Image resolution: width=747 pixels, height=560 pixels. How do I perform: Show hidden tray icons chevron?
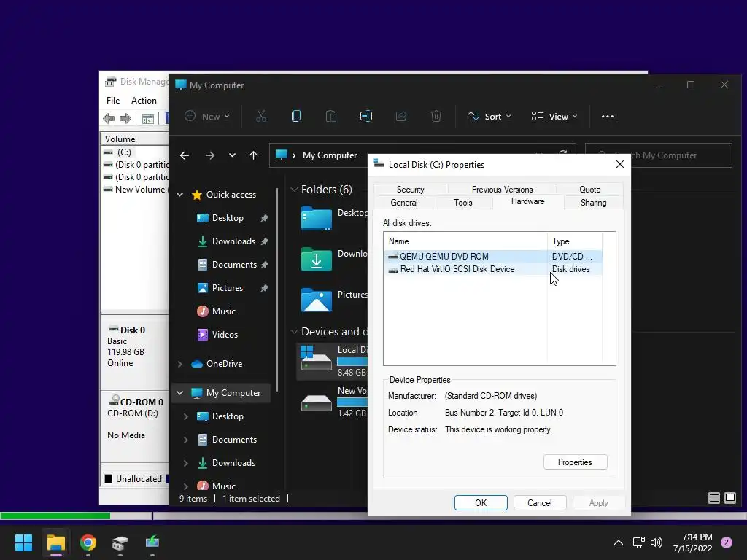click(x=619, y=542)
